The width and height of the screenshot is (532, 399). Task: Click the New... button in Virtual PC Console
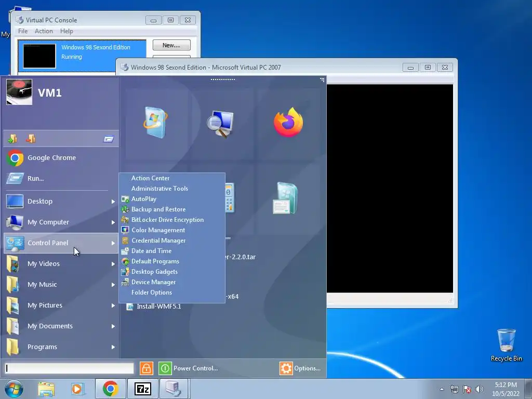tap(171, 45)
